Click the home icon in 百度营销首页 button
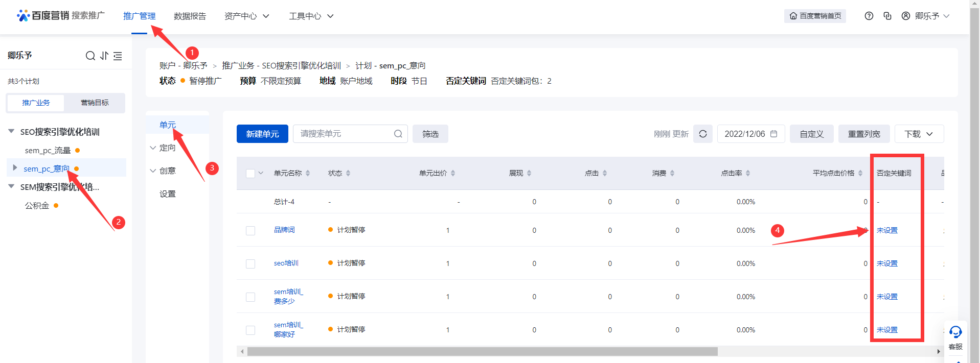The width and height of the screenshot is (980, 363). (793, 16)
